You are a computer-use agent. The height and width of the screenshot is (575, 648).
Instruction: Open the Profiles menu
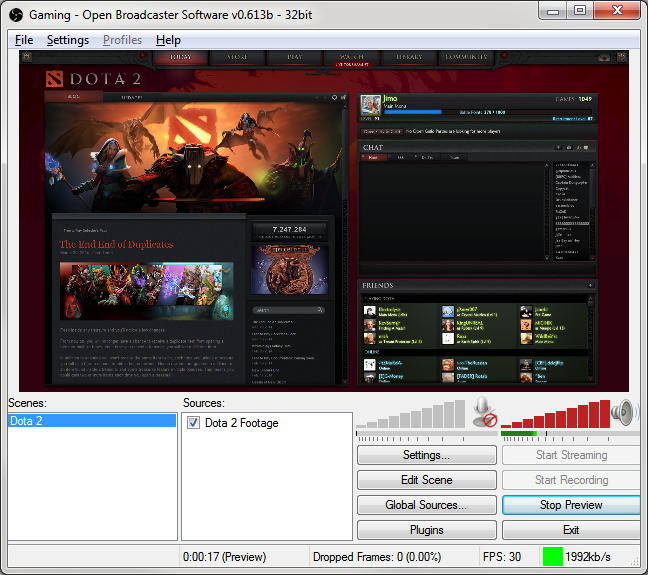(122, 40)
